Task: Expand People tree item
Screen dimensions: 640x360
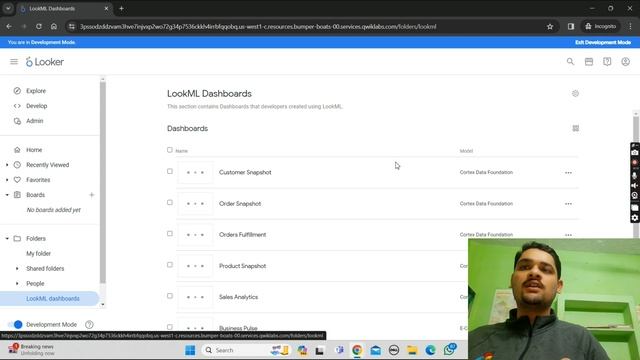Action: [17, 284]
